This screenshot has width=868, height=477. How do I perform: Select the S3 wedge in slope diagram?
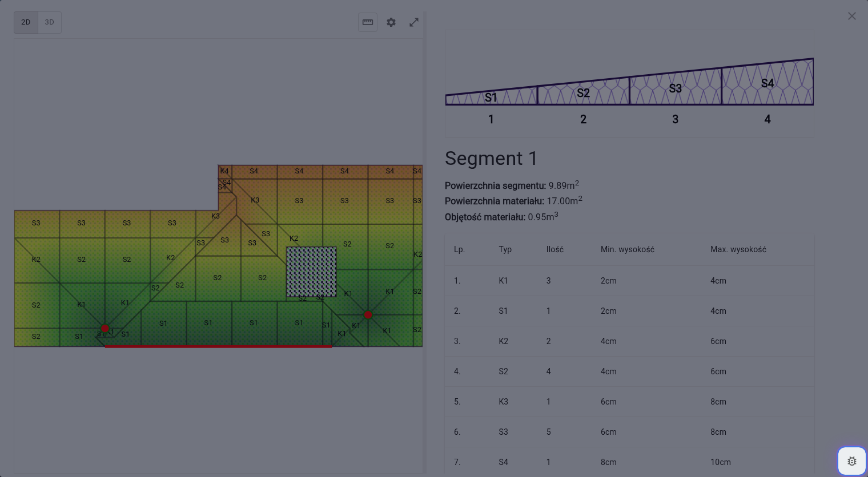click(676, 87)
